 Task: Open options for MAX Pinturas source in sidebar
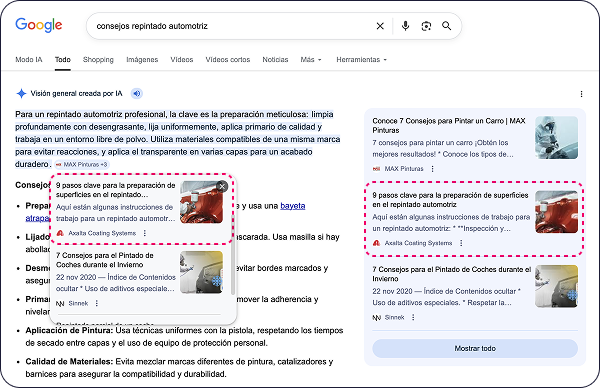(432, 169)
